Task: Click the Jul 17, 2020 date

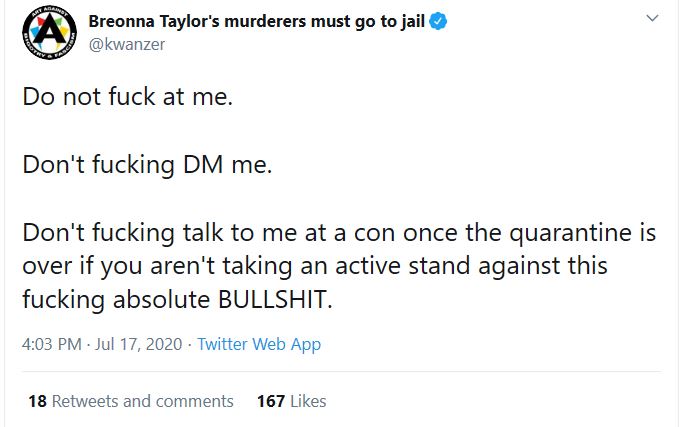Action: click(x=137, y=344)
